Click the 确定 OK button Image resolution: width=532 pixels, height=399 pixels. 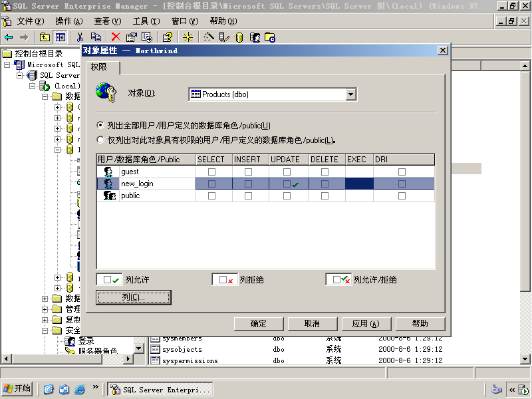[259, 324]
